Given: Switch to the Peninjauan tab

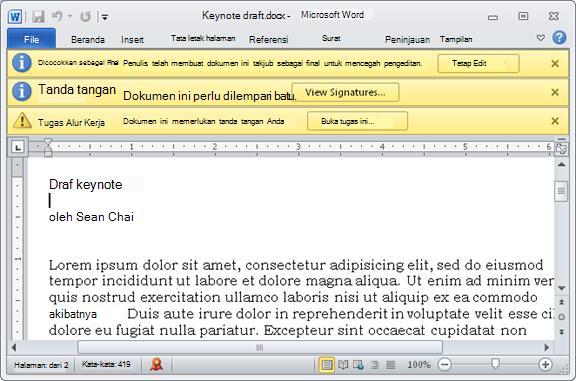Looking at the screenshot, I should (x=407, y=39).
